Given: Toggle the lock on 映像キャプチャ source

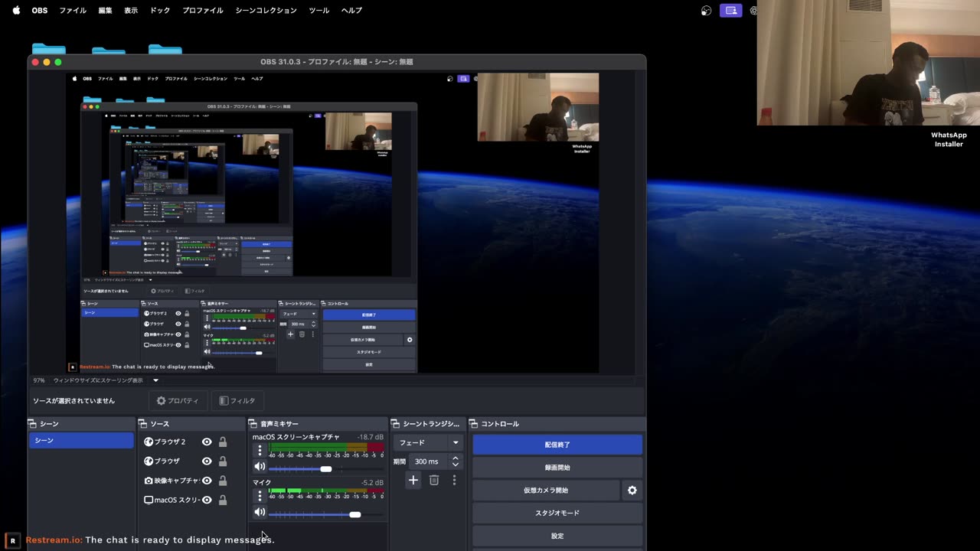Looking at the screenshot, I should [223, 481].
